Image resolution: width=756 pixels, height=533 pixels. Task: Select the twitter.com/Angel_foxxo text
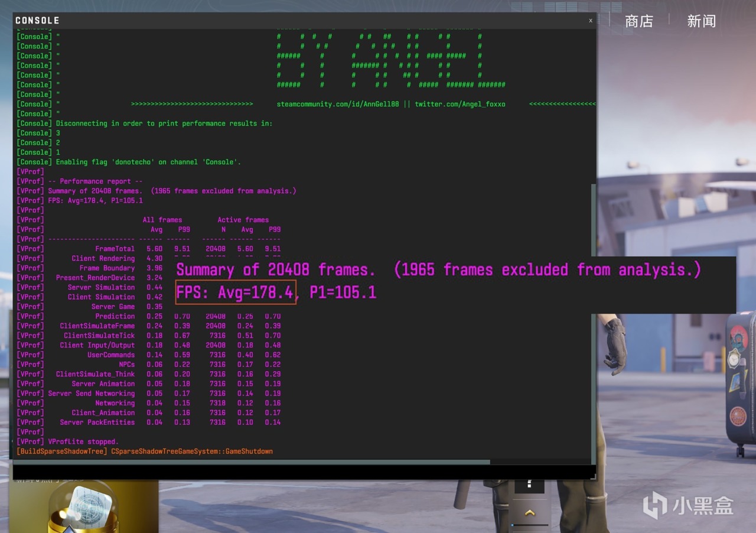click(x=460, y=104)
